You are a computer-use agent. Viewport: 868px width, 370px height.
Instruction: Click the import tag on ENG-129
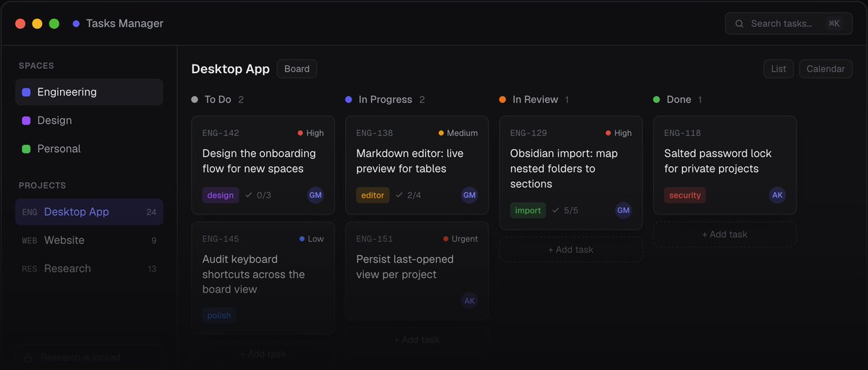click(528, 210)
